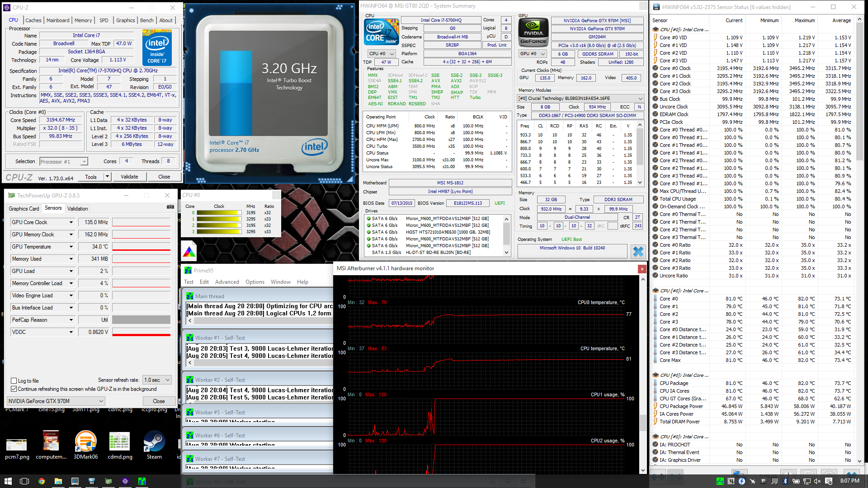
Task: Click the Worker #2 Self-Test window icon
Action: click(x=190, y=380)
